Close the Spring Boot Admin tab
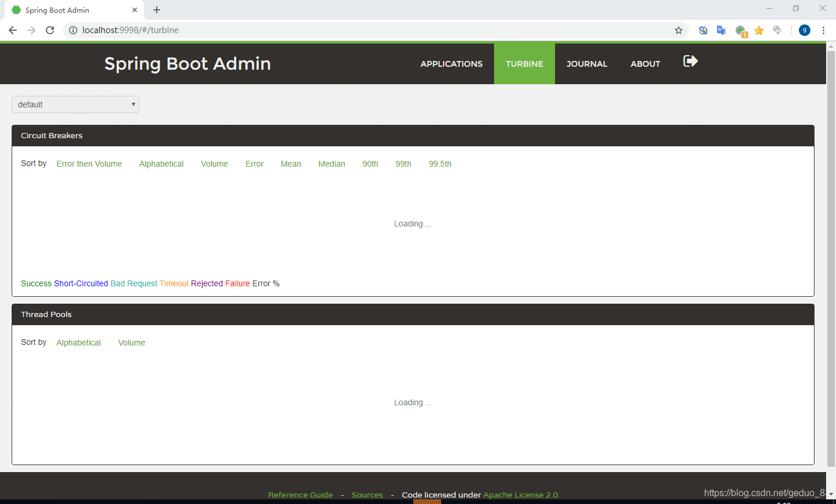 (x=135, y=10)
